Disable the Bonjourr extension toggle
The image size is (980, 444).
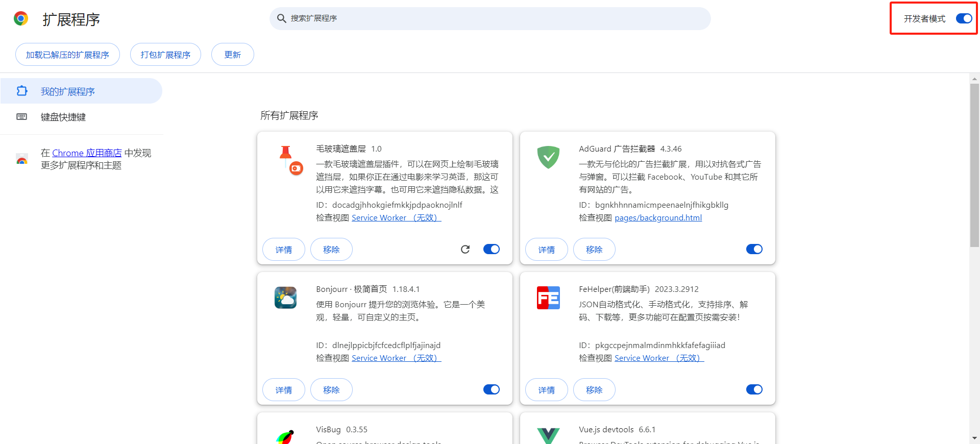(492, 389)
